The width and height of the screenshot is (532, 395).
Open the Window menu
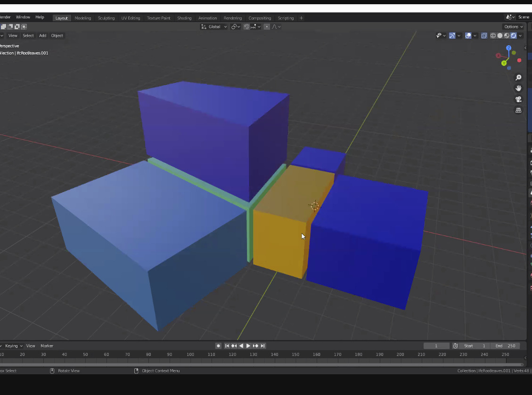tap(23, 17)
